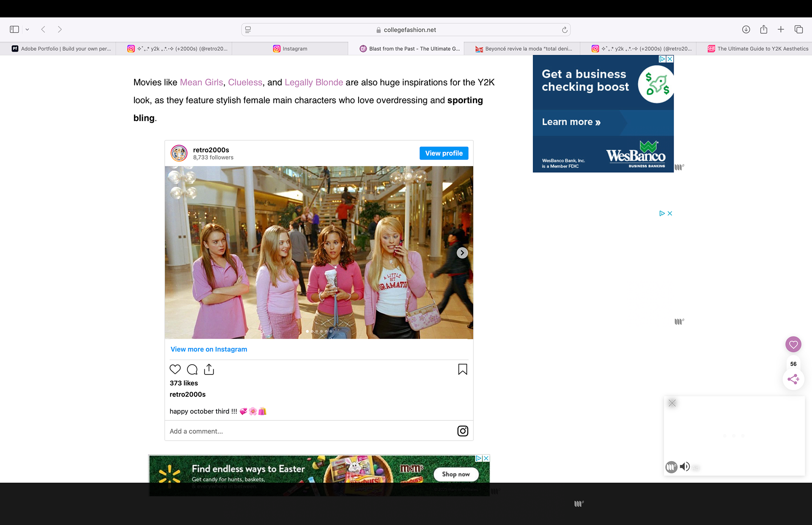The height and width of the screenshot is (525, 812).
Task: Open the Clueless link
Action: 245,82
